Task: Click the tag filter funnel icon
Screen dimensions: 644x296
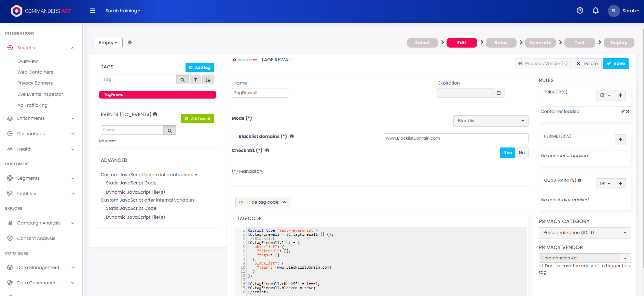Action: click(195, 80)
